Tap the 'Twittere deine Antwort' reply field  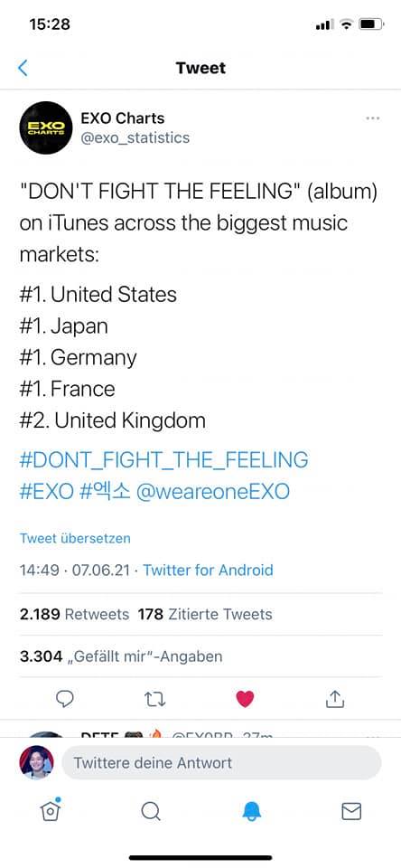(x=222, y=763)
